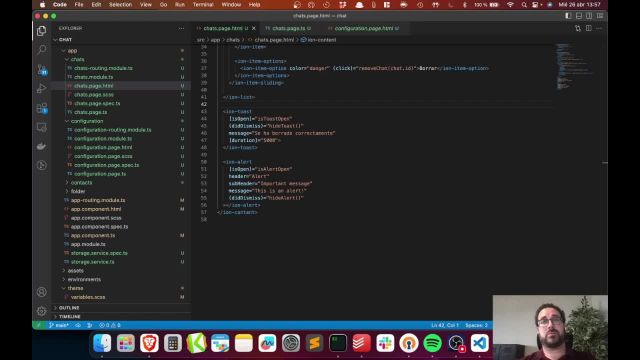Viewport: 640px width, 360px height.
Task: Collapse the app folder
Action: 72,51
